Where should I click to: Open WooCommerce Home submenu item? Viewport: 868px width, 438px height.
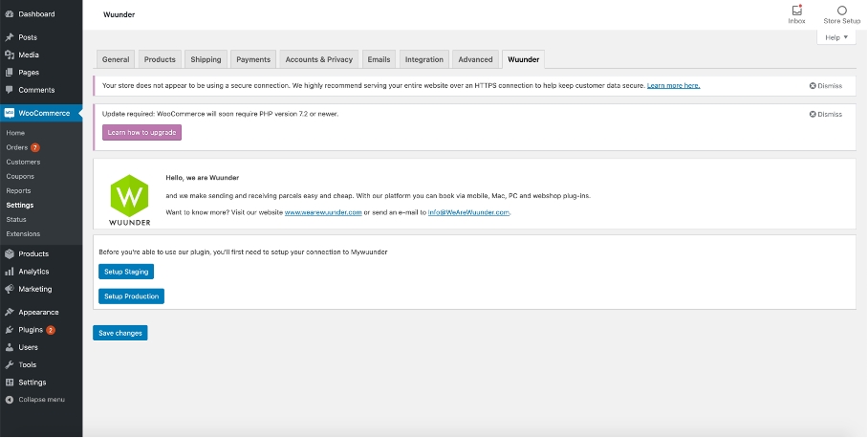[15, 133]
